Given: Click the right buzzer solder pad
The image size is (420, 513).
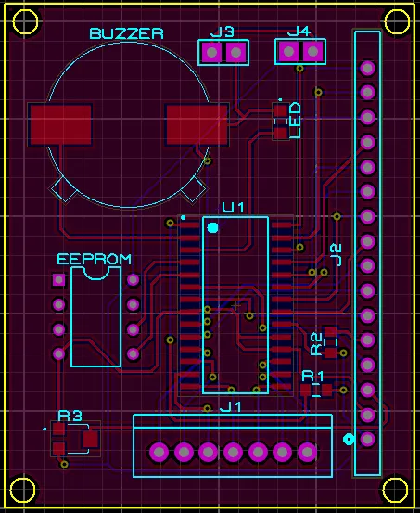Looking at the screenshot, I should click(x=197, y=124).
